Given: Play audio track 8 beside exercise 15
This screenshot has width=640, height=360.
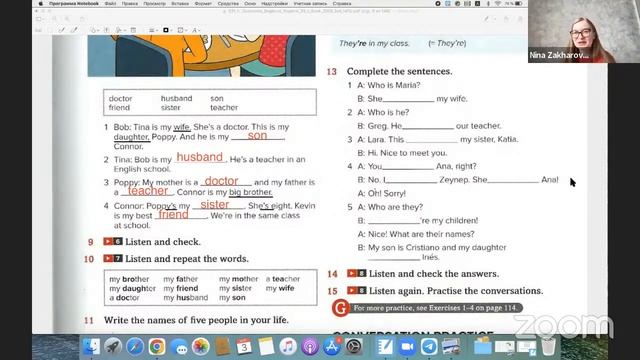Looking at the screenshot, I should 357,291.
